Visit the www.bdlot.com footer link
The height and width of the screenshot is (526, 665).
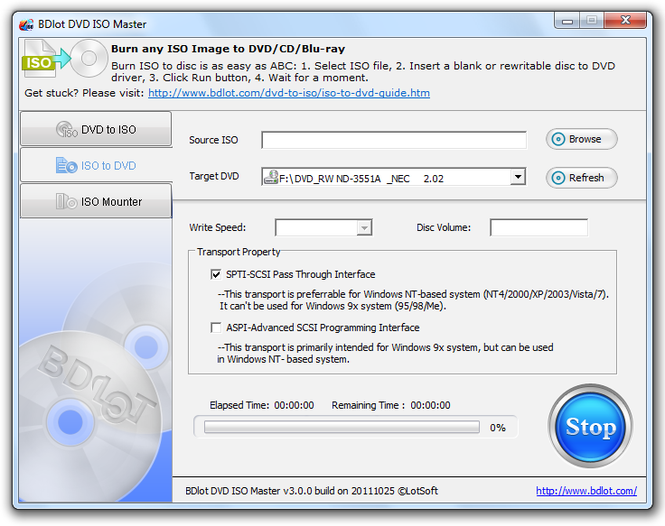pos(586,491)
